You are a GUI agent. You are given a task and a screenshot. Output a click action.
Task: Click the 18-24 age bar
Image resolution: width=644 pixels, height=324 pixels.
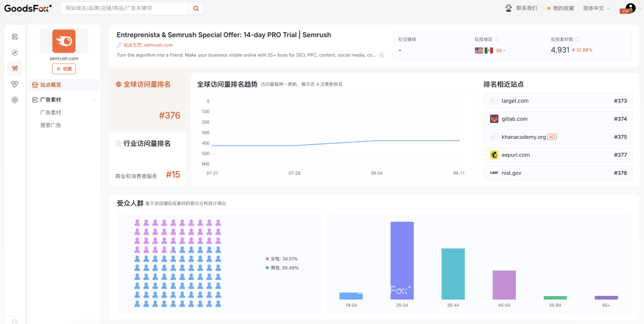(x=351, y=296)
